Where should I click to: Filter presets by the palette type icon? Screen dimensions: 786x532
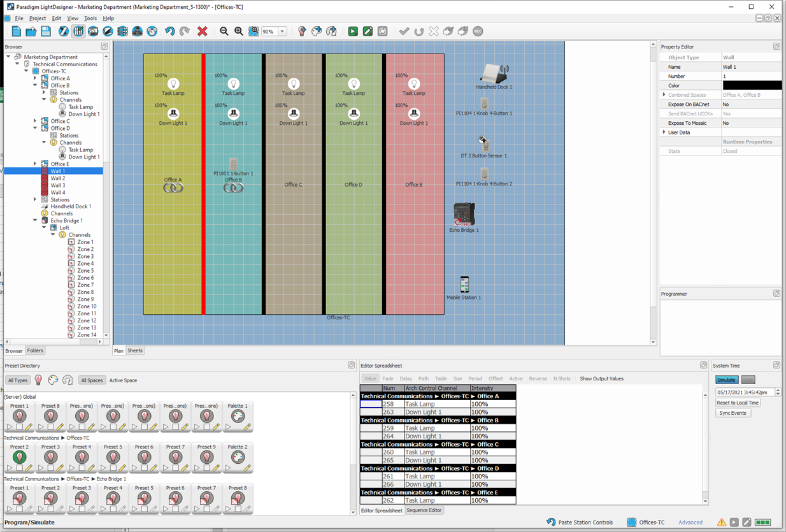click(x=53, y=380)
